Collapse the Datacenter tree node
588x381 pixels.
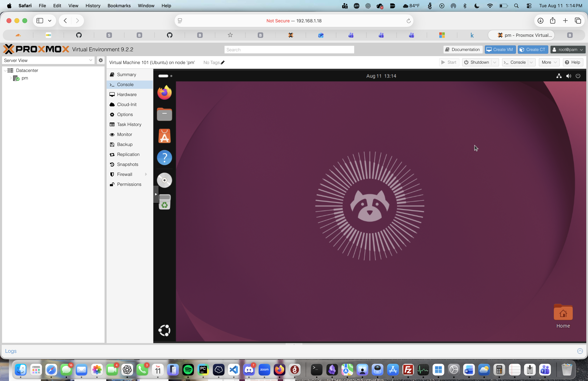point(5,70)
